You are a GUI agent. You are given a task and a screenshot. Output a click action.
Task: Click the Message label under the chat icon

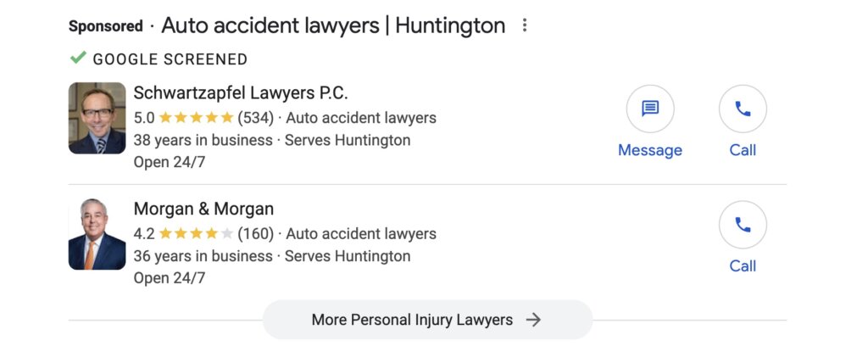(x=650, y=150)
